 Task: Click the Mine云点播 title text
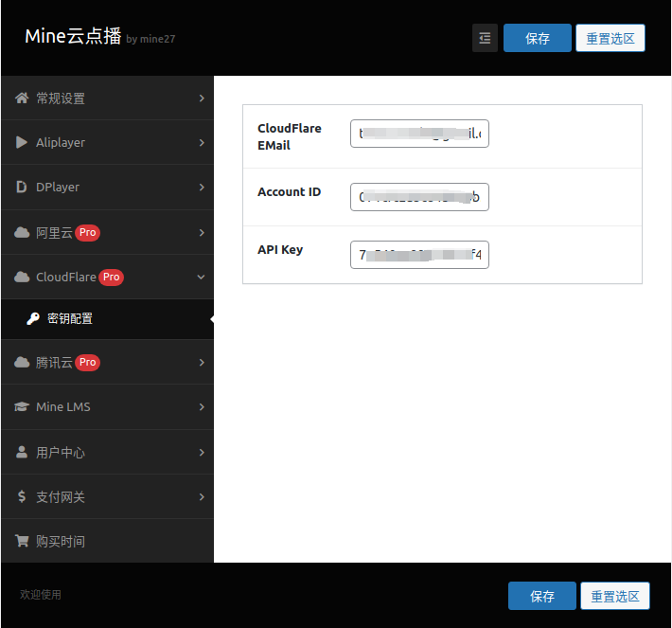(x=73, y=36)
